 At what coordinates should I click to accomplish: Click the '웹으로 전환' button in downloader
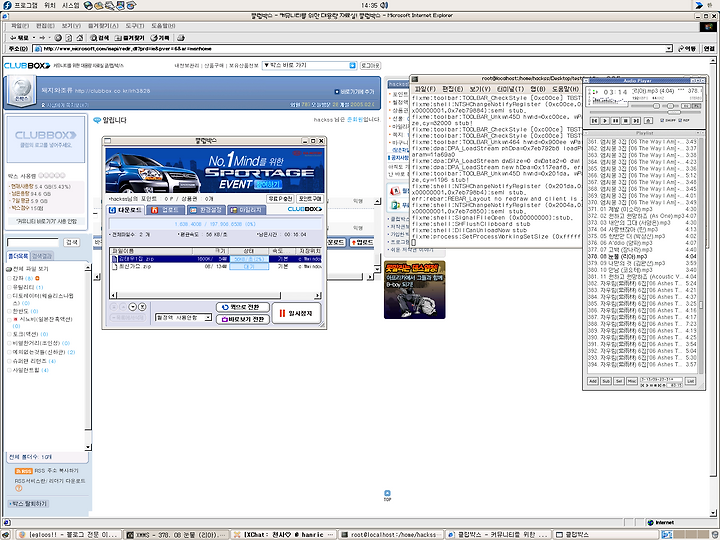(242, 307)
